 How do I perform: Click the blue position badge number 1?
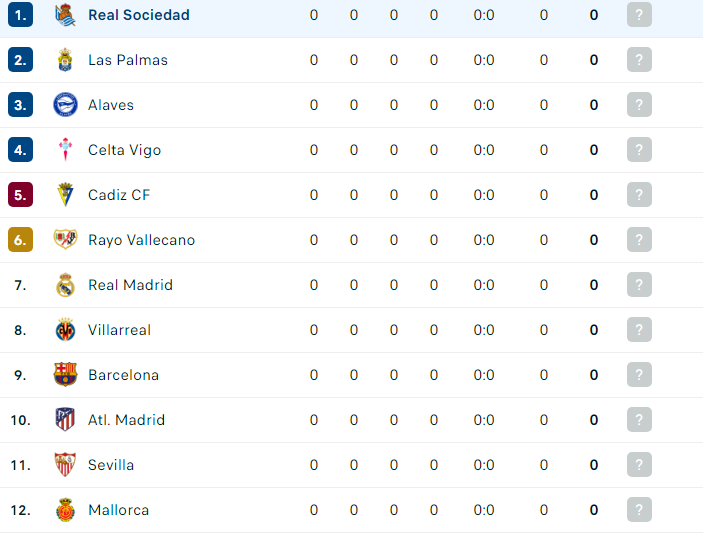(20, 15)
